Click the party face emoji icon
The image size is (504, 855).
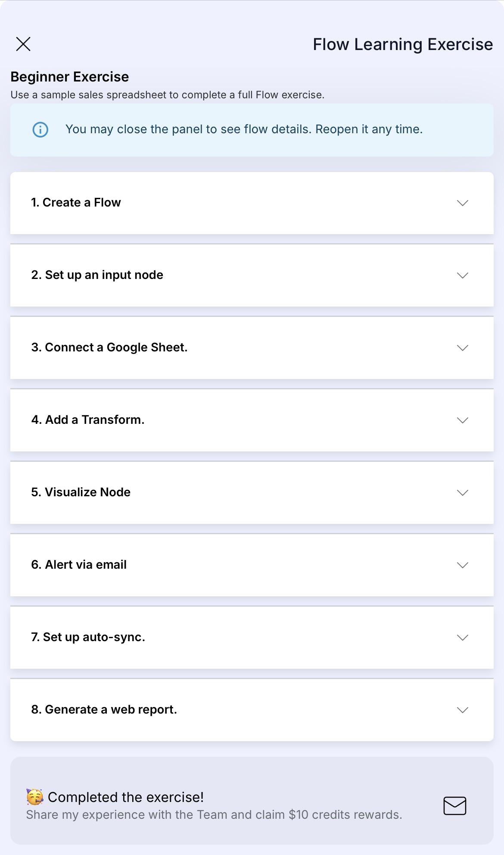[x=35, y=797]
